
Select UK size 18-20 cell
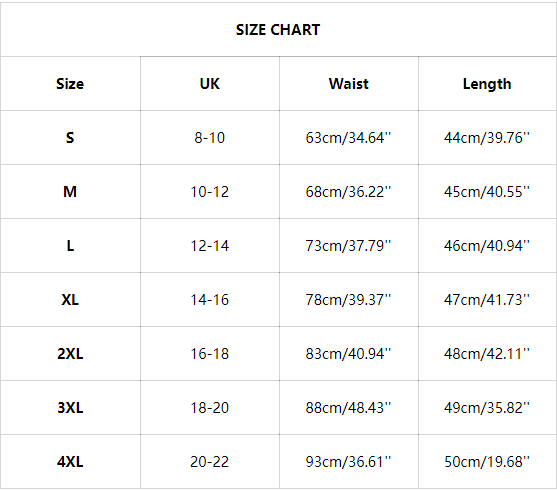click(x=210, y=408)
